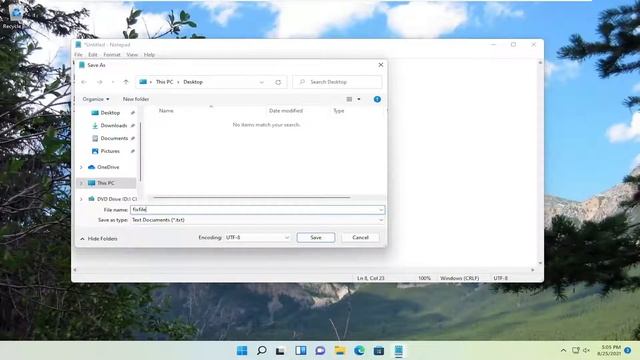Open Chat icon in the taskbar
Image resolution: width=640 pixels, height=360 pixels.
pyautogui.click(x=320, y=351)
